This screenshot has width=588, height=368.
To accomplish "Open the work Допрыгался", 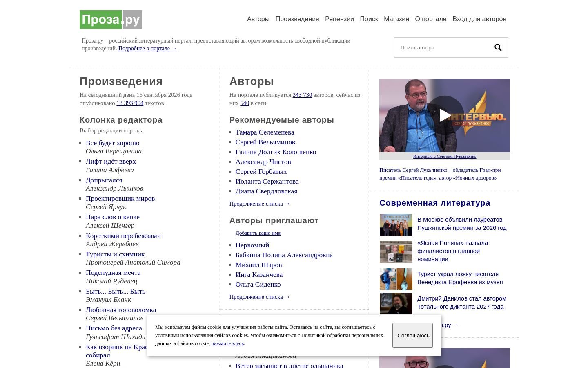I will 104,180.
